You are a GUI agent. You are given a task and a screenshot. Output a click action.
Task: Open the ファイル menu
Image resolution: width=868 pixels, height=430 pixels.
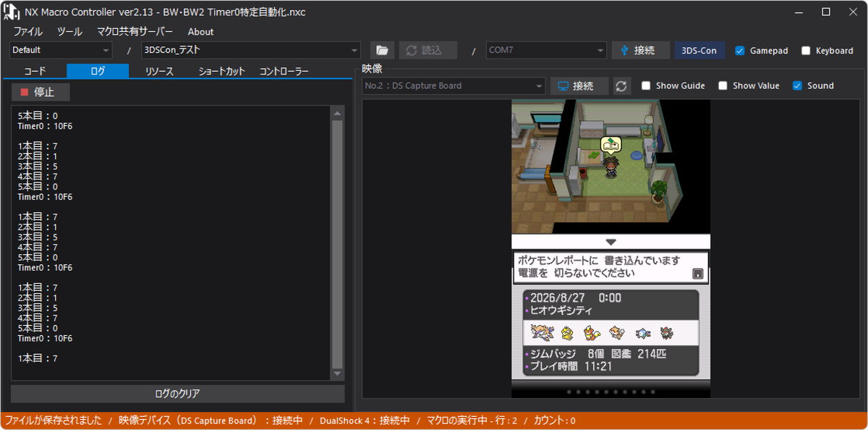[27, 31]
